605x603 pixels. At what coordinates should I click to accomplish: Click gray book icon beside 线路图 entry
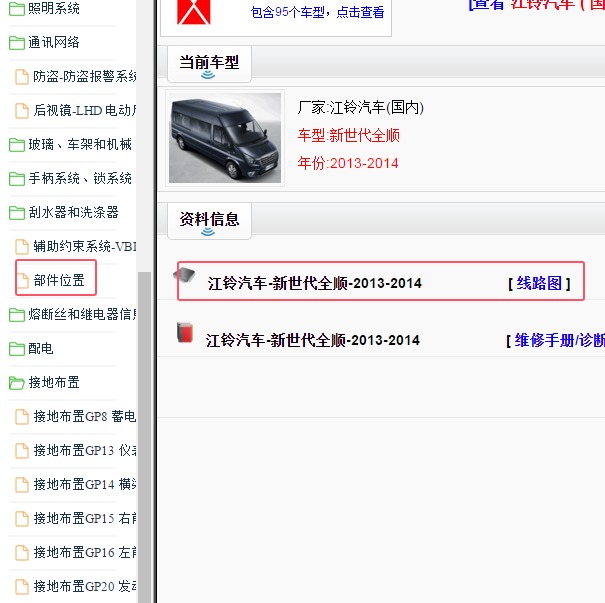pyautogui.click(x=184, y=275)
